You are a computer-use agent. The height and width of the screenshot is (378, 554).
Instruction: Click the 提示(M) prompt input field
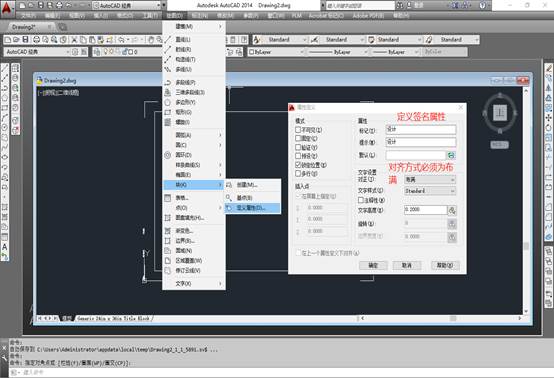(x=420, y=142)
